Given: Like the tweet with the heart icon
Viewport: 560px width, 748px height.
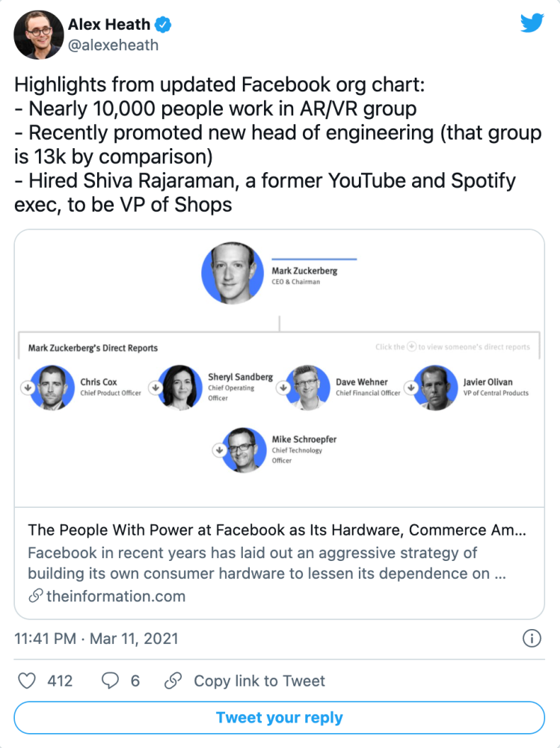Looking at the screenshot, I should 27,681.
